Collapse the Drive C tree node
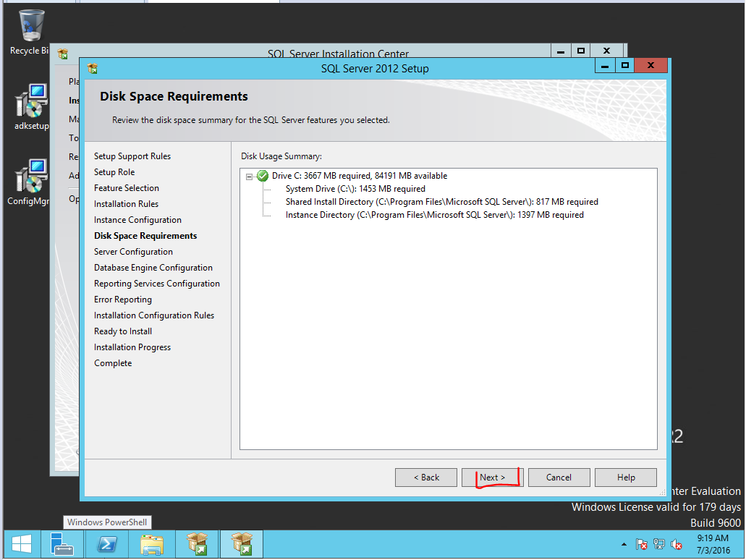Image resolution: width=746 pixels, height=560 pixels. point(249,177)
